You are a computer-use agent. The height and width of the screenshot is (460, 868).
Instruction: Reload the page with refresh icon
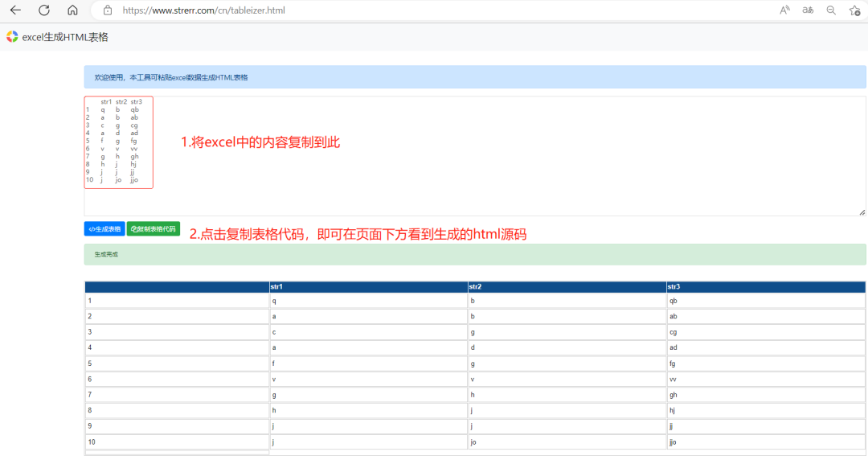point(44,10)
